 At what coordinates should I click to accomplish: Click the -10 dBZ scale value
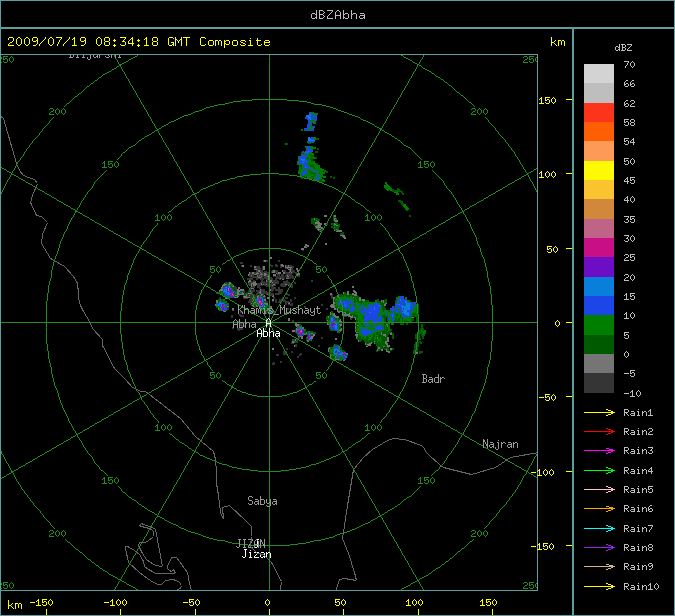click(632, 393)
